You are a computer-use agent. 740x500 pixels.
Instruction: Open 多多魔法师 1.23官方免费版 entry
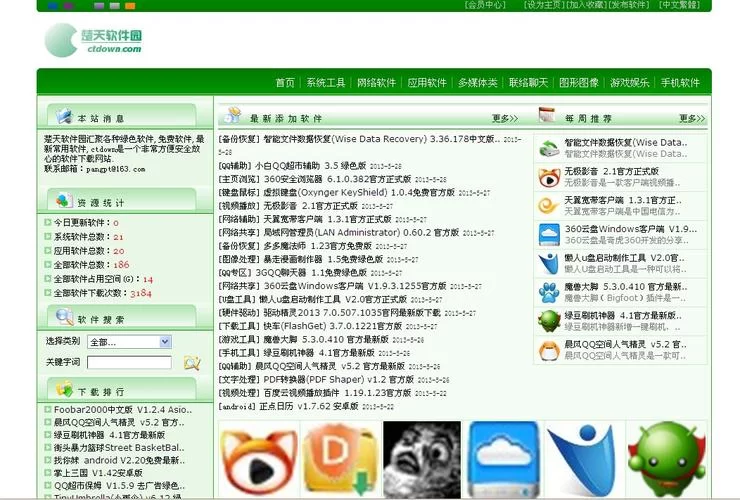tap(317, 246)
